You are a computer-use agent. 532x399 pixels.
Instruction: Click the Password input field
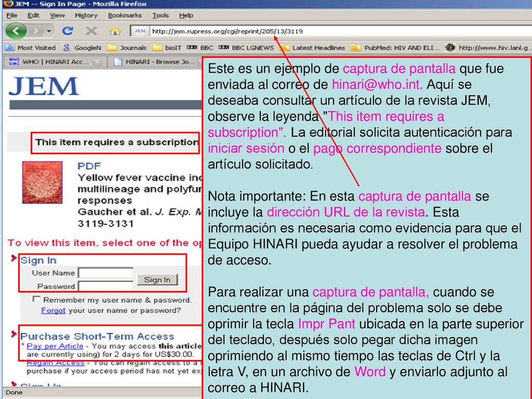click(x=105, y=286)
